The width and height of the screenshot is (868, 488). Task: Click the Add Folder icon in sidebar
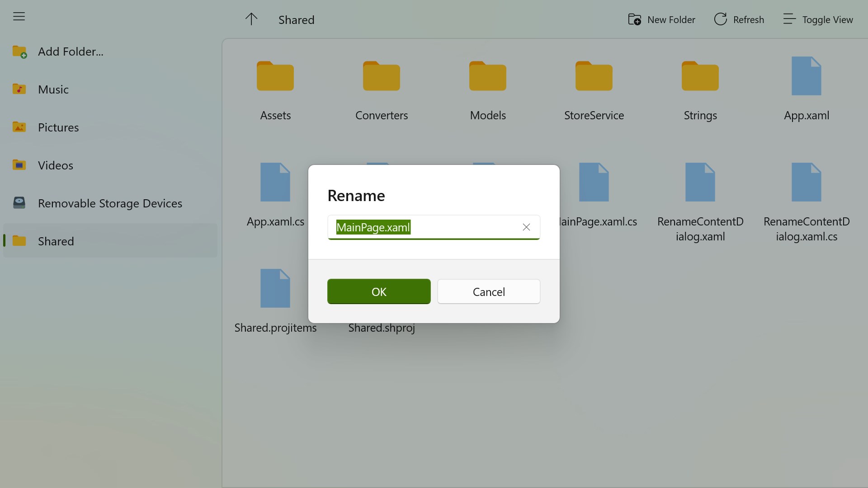click(19, 52)
